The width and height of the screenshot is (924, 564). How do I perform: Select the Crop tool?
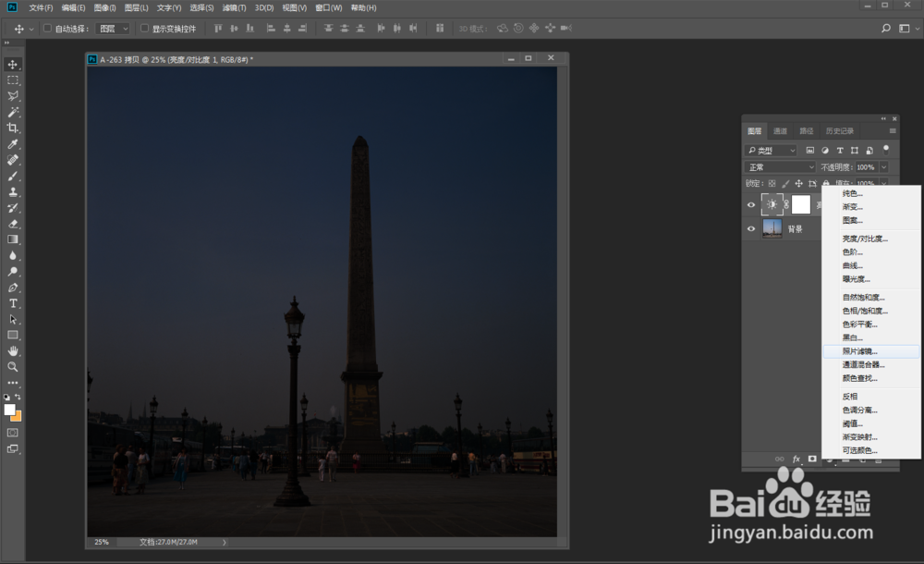12,128
